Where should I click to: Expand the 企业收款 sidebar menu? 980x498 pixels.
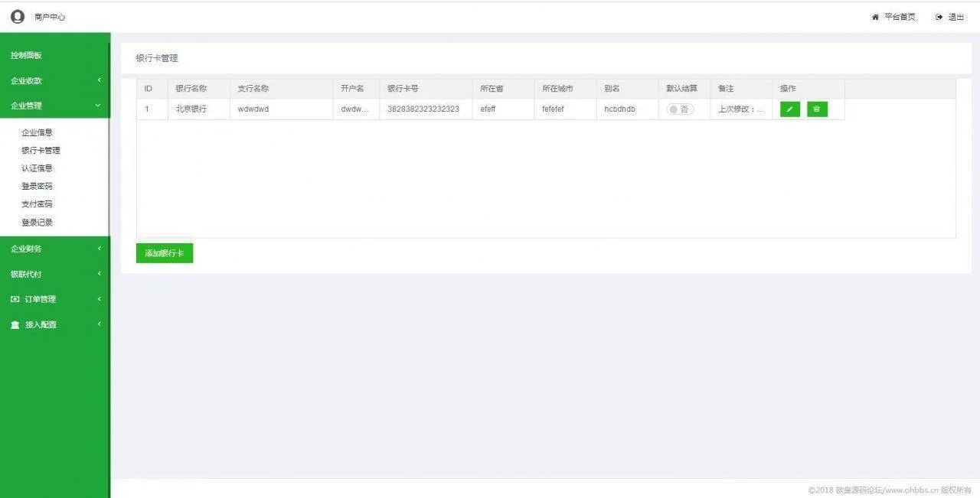(x=54, y=80)
